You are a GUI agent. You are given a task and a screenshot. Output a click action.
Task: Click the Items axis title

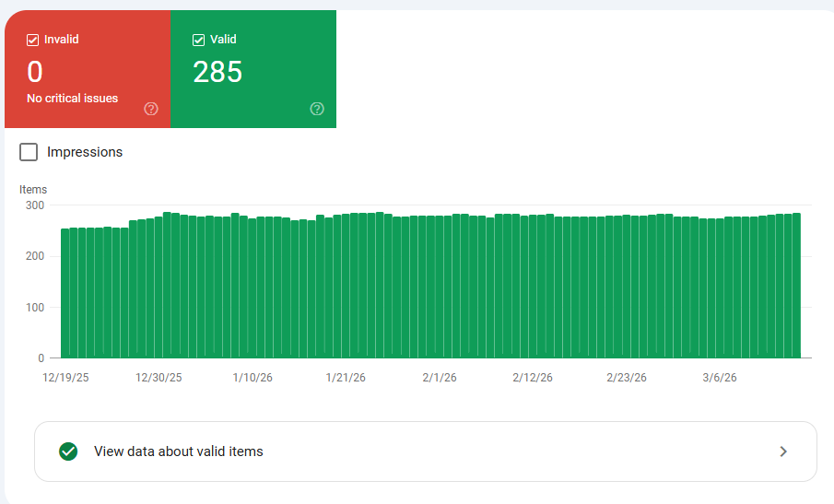pyautogui.click(x=33, y=190)
